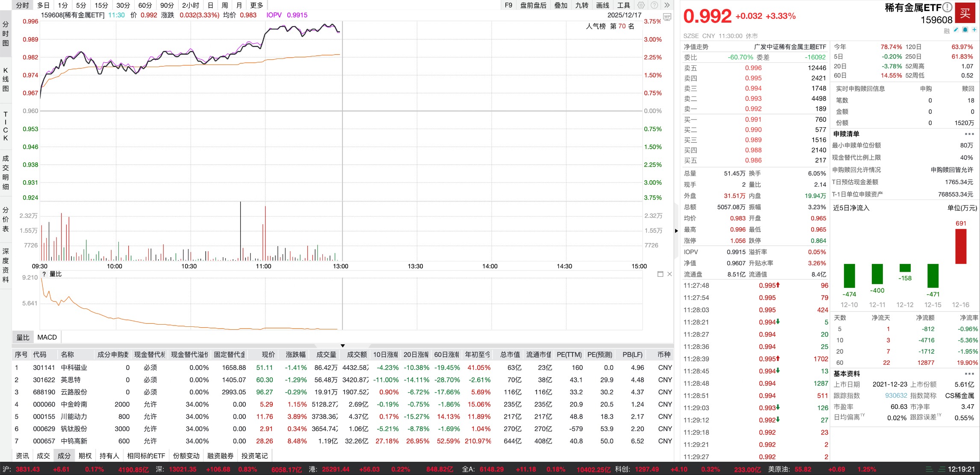Open tracked index link 930632
The height and width of the screenshot is (475, 980).
point(896,396)
